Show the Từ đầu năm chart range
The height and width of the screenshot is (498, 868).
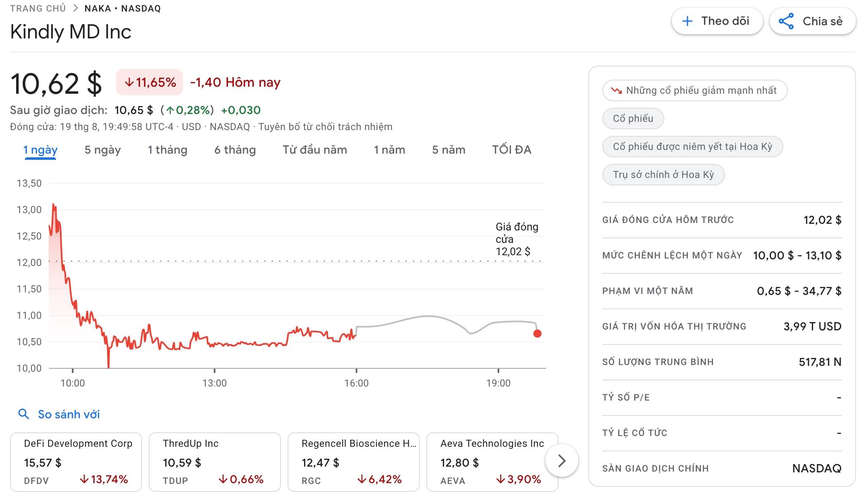314,150
